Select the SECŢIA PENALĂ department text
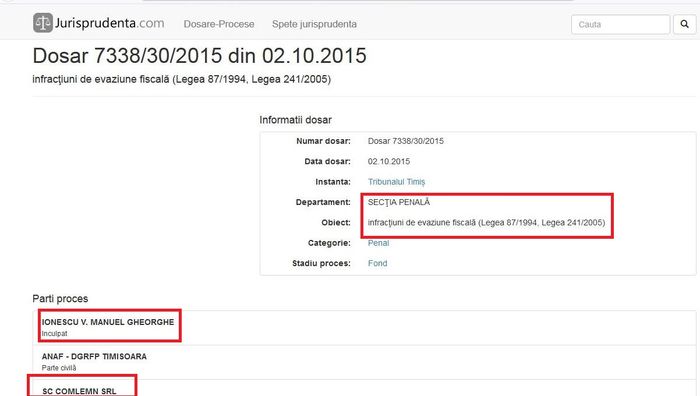 point(399,202)
